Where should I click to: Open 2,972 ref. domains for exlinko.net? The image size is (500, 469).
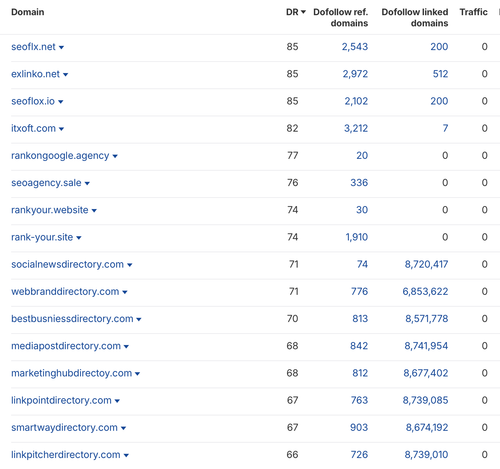point(355,74)
